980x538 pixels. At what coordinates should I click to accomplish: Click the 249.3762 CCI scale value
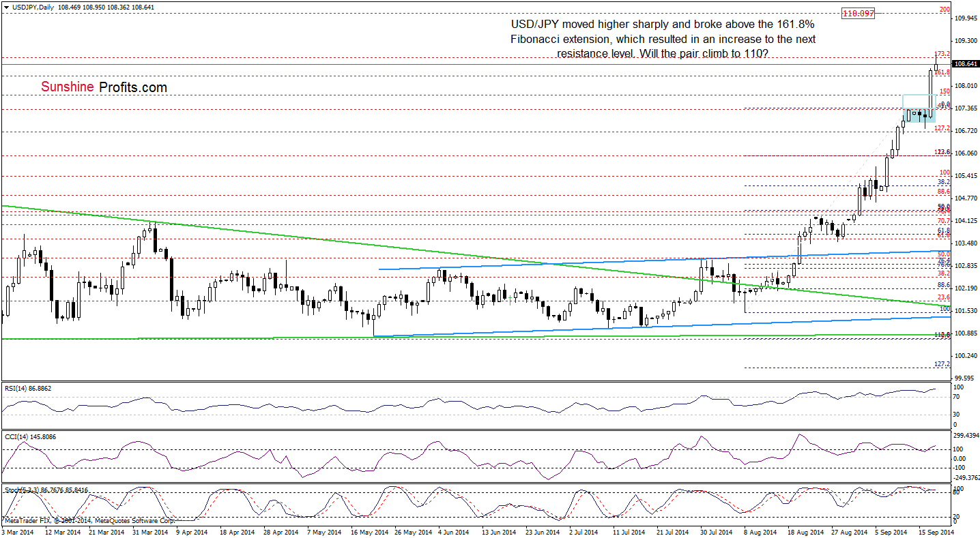966,478
